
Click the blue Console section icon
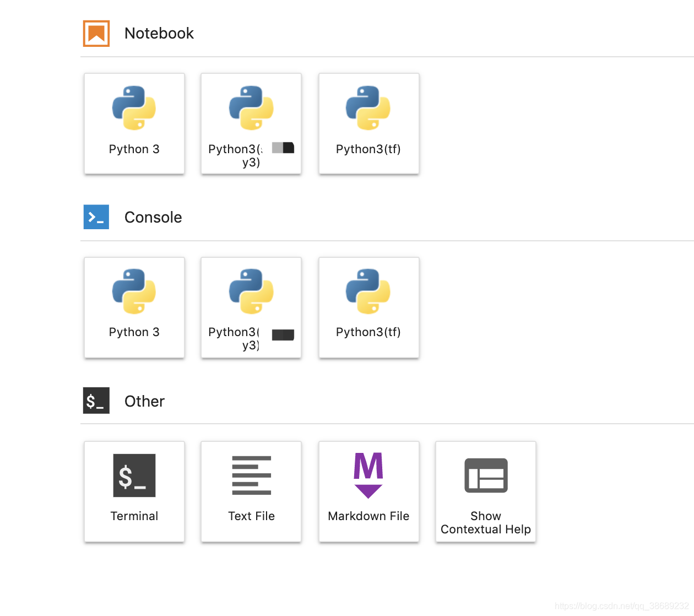[96, 217]
